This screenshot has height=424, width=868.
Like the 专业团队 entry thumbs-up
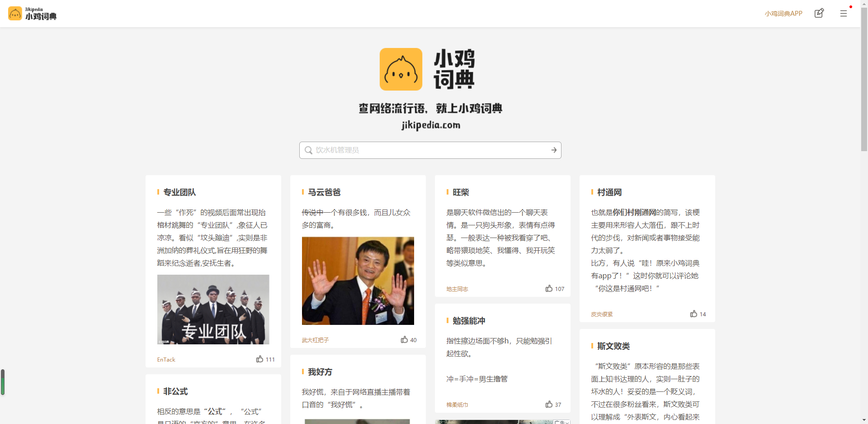click(259, 359)
